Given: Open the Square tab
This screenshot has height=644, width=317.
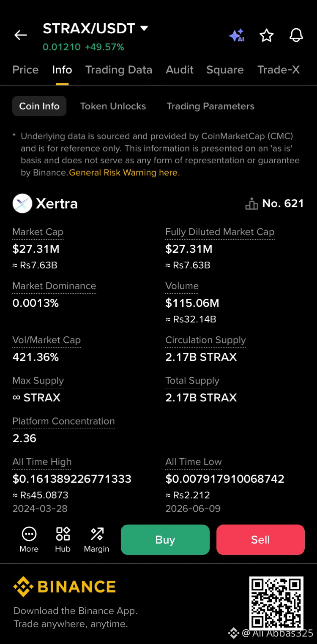Looking at the screenshot, I should tap(225, 70).
